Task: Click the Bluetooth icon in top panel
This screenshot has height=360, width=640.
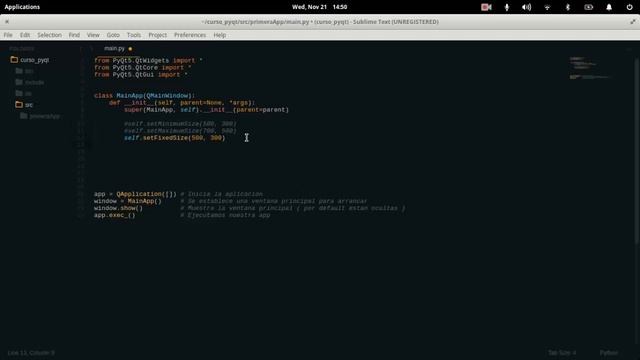Action: 568,7
